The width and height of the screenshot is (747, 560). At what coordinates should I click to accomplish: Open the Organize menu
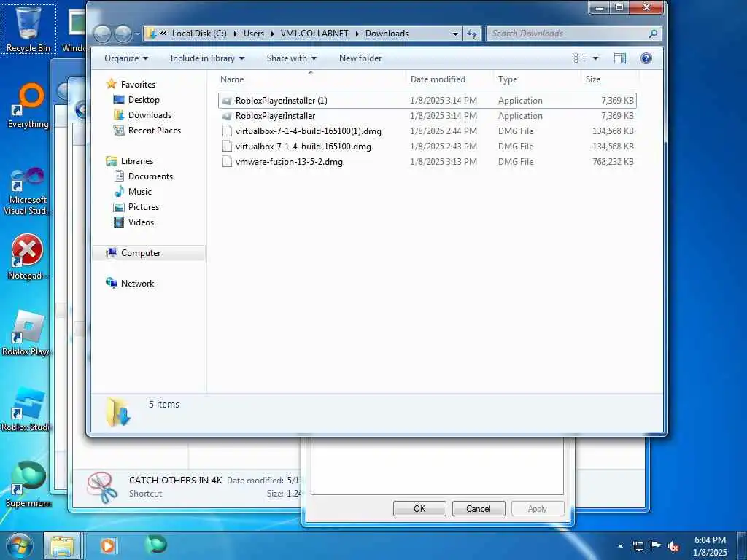126,58
